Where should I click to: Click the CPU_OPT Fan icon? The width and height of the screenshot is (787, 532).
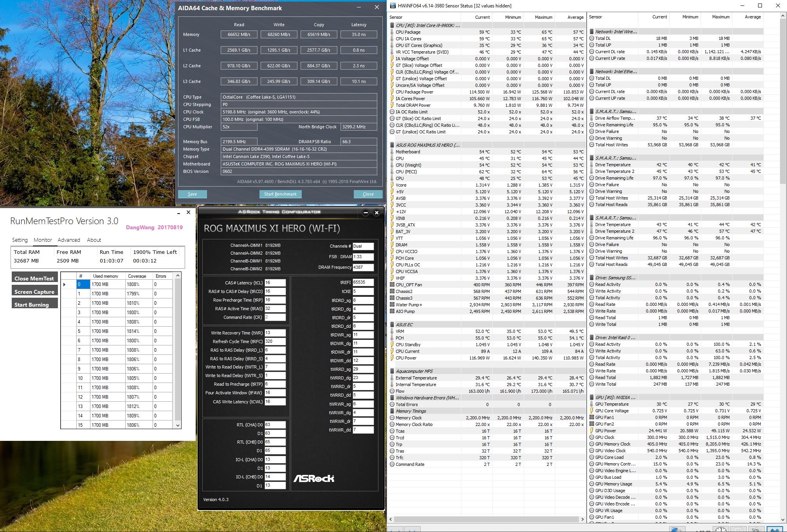(x=392, y=285)
